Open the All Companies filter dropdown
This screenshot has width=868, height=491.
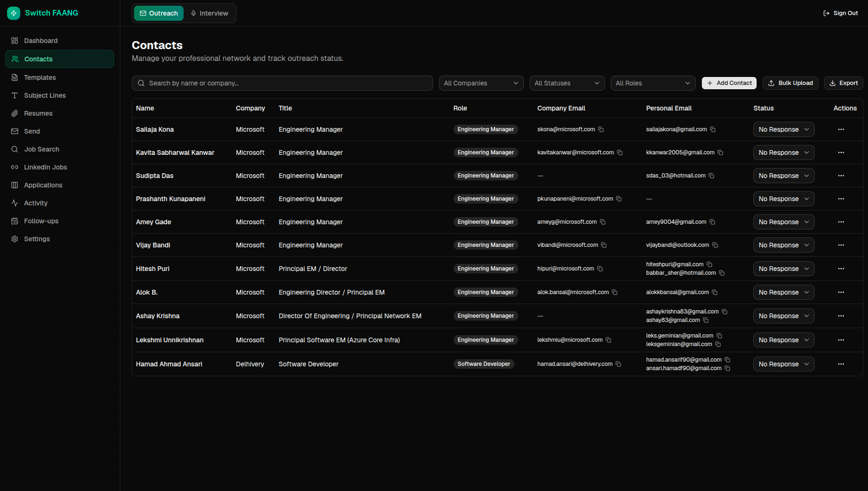coord(481,83)
